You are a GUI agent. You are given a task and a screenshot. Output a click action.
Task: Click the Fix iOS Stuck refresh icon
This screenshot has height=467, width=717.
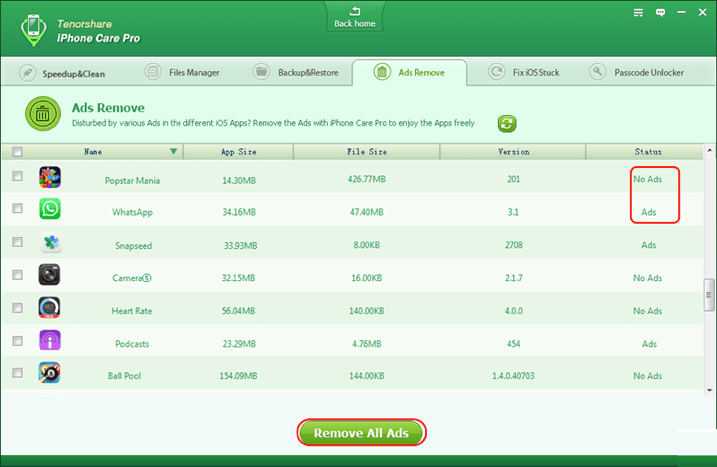click(x=497, y=72)
